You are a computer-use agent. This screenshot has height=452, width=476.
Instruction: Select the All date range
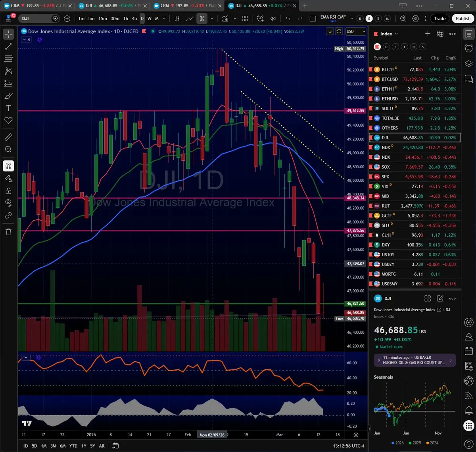coord(102,446)
